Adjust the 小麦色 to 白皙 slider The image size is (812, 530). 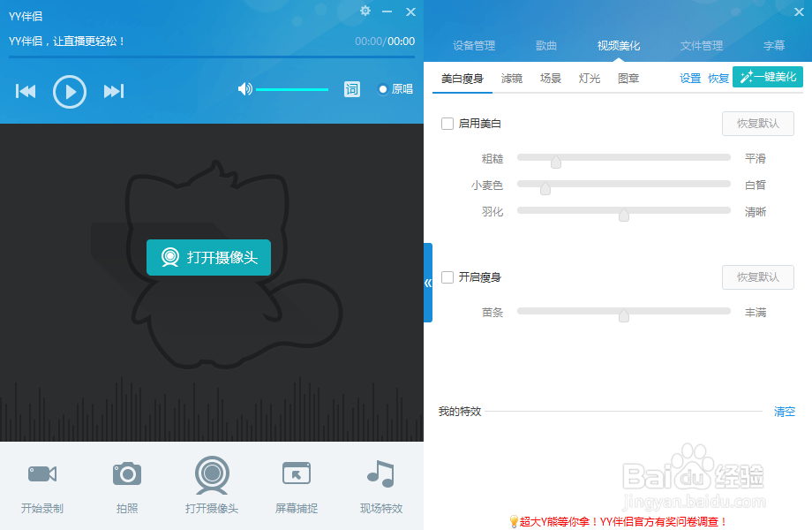624,185
